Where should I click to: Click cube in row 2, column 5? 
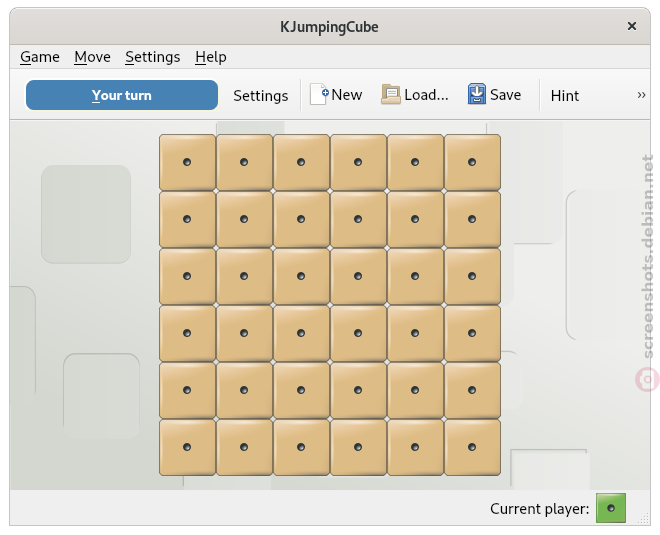click(x=415, y=219)
